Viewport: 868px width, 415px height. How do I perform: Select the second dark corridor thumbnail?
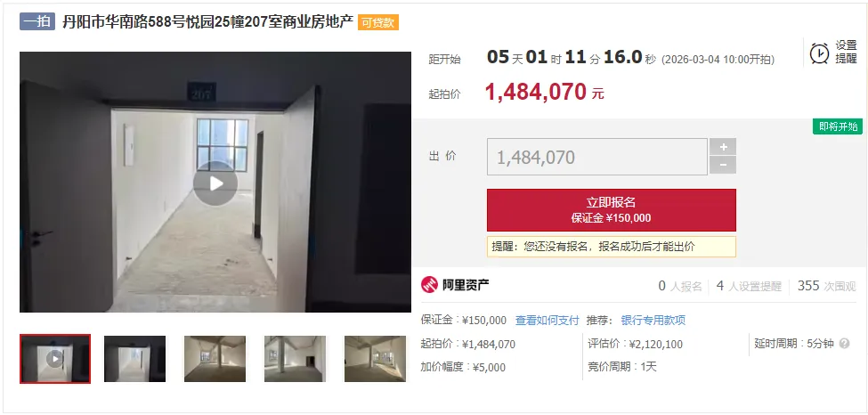134,359
